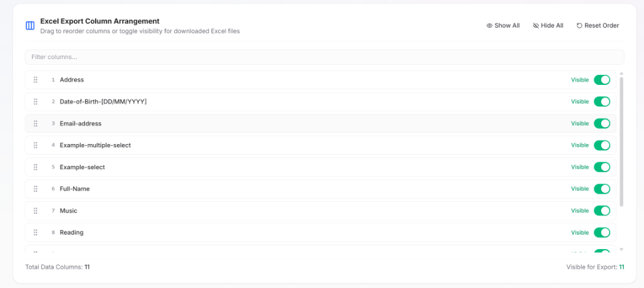
Task: Click the Visible label on Full-Name row
Action: coord(580,189)
